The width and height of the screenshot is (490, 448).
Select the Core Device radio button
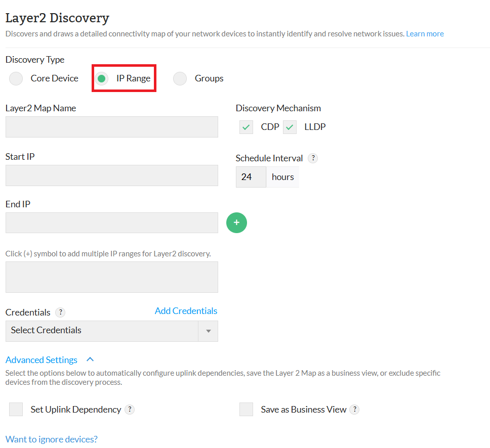click(16, 79)
